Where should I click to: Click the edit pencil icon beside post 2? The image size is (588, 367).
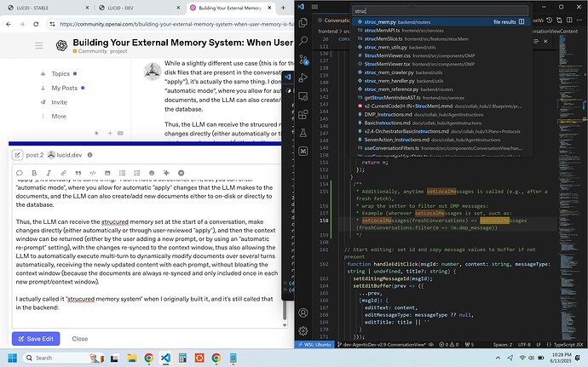pyautogui.click(x=17, y=155)
